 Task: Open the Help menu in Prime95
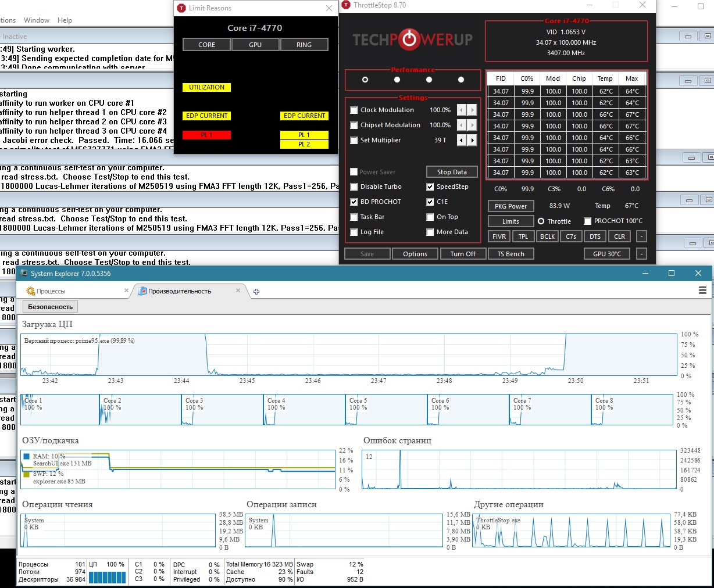[65, 20]
